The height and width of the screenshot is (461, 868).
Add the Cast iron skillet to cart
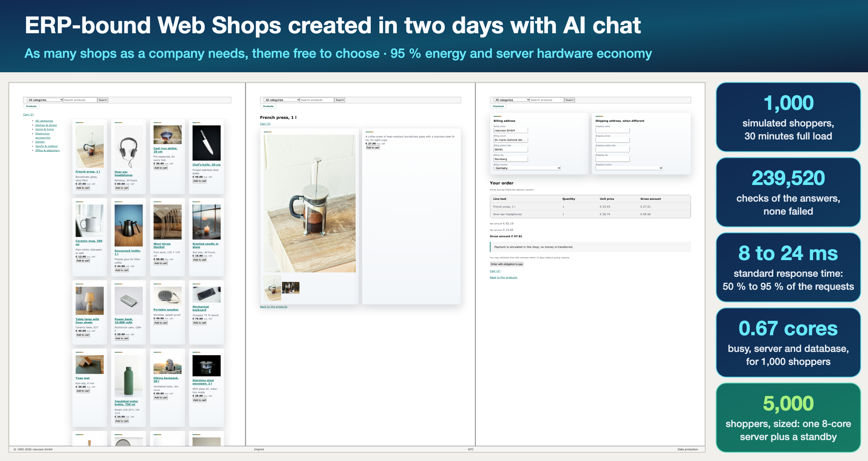tap(161, 168)
